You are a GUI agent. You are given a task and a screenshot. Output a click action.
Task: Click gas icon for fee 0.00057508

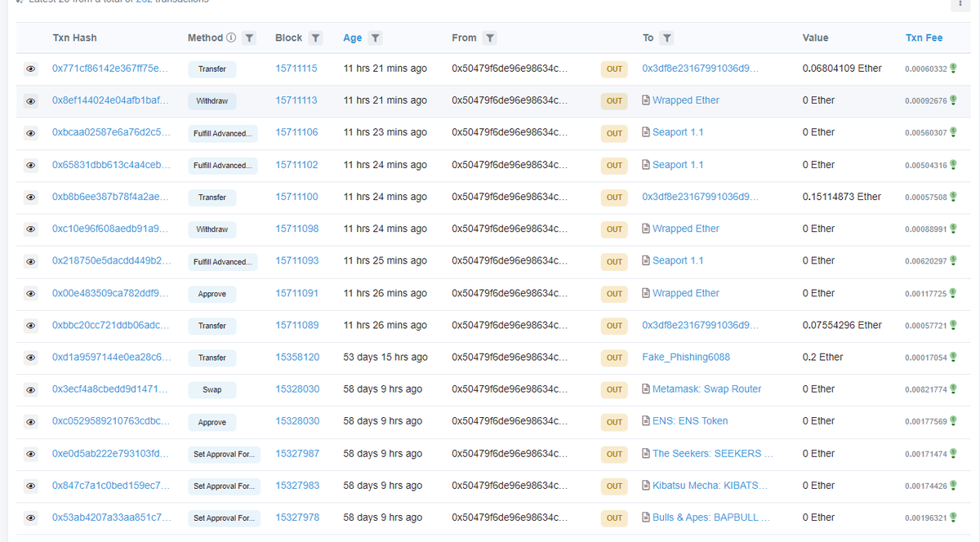click(953, 197)
